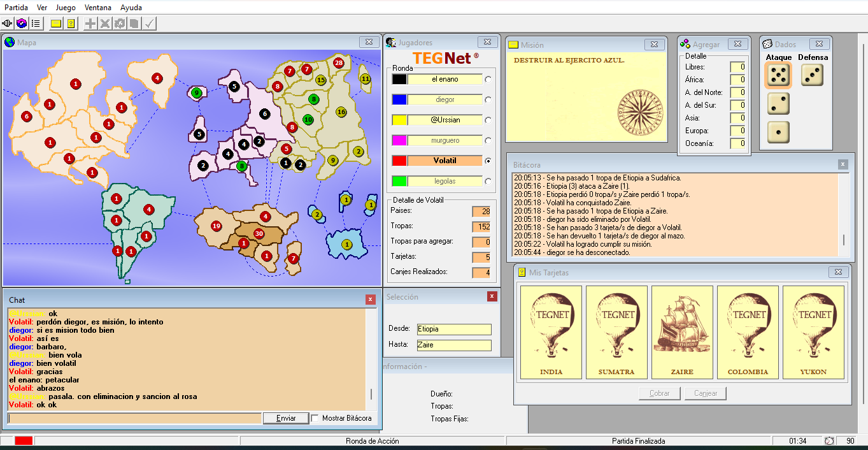Enable the Mostrar Bitácora checkbox
The width and height of the screenshot is (868, 450).
[x=315, y=418]
